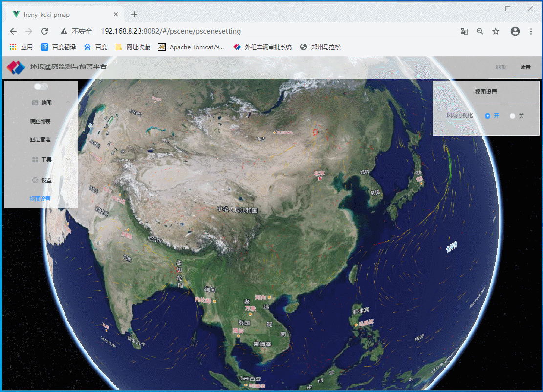
Task: Open the 图层管理 menu item
Action: pyautogui.click(x=40, y=139)
